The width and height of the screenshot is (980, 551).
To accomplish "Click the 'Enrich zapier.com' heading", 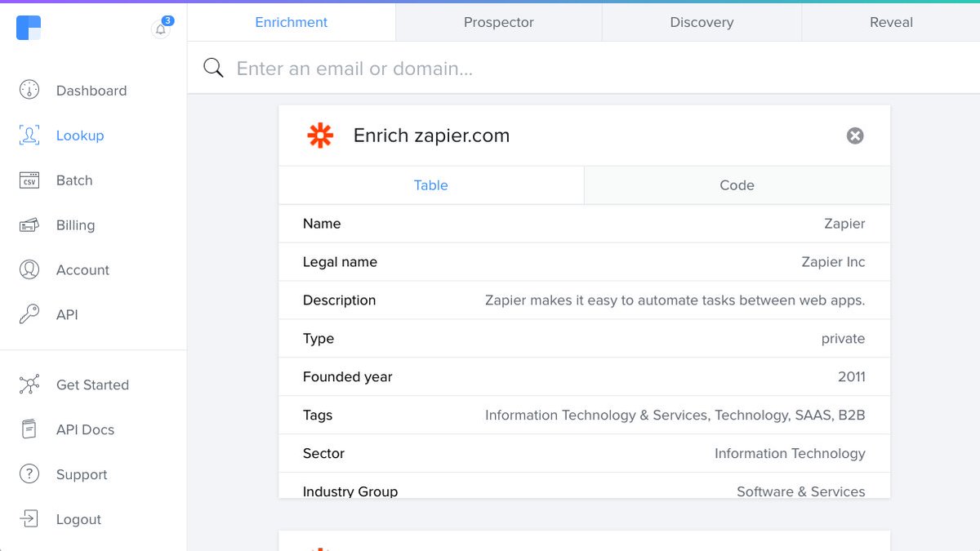I will pyautogui.click(x=431, y=136).
